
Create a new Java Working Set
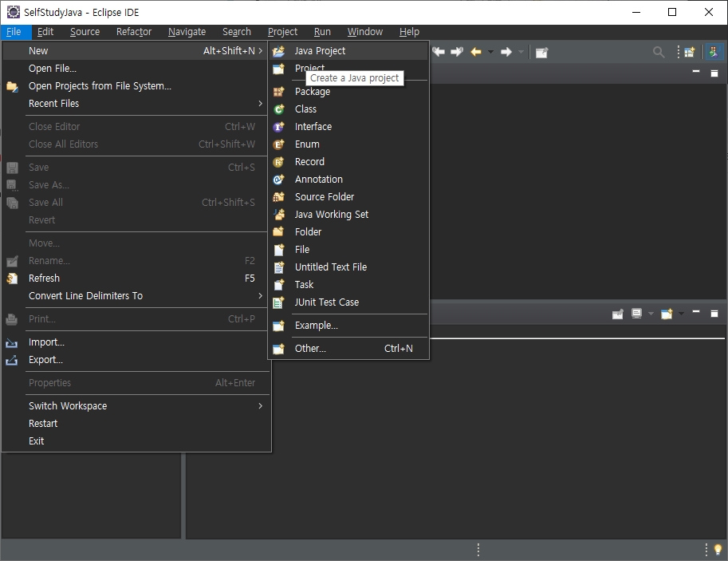click(348, 215)
